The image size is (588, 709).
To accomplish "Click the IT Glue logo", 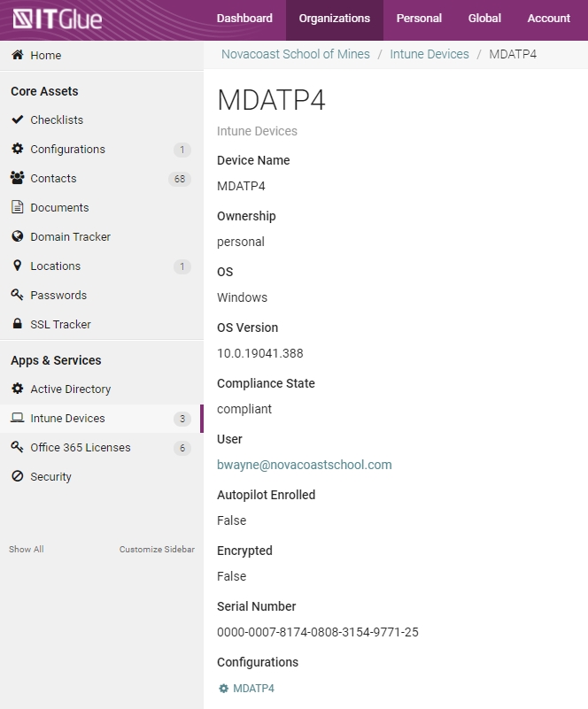I will click(58, 19).
